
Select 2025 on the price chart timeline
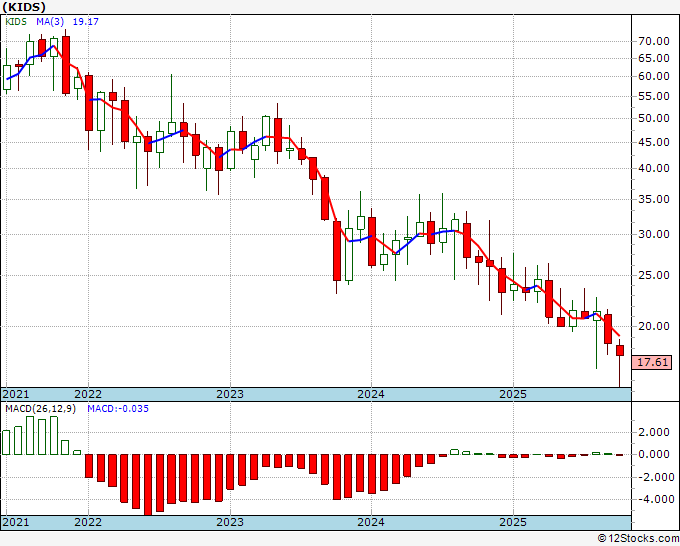pyautogui.click(x=512, y=394)
